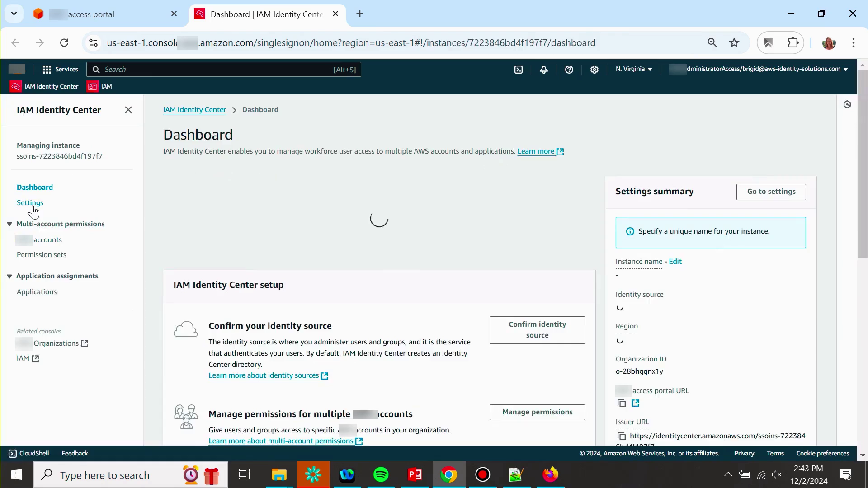Open the Privacy footer link
868x488 pixels.
click(x=744, y=453)
